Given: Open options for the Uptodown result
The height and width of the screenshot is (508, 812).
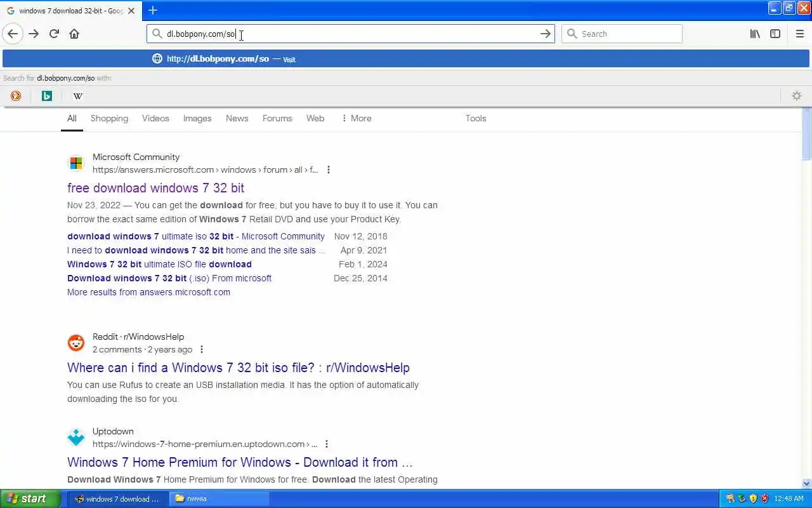Looking at the screenshot, I should pos(327,444).
